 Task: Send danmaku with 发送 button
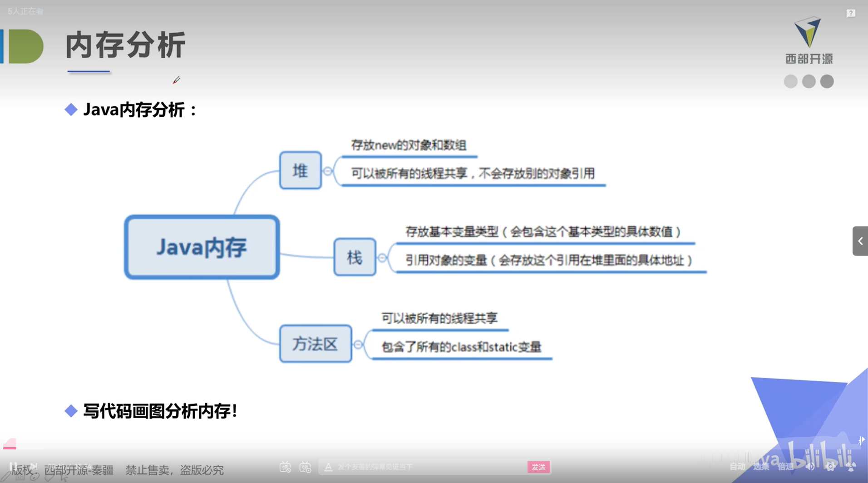pos(538,467)
